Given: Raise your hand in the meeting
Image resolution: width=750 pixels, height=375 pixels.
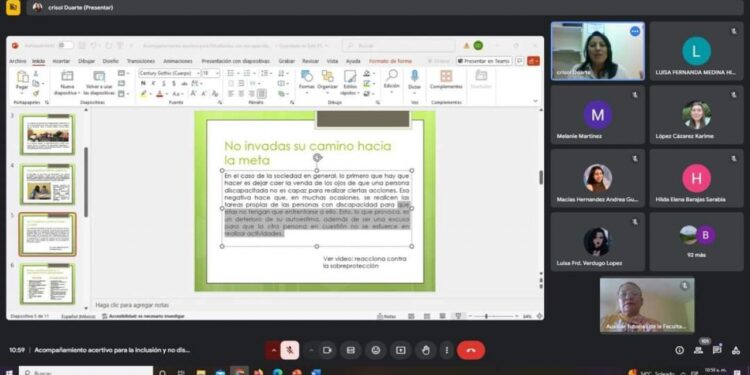Looking at the screenshot, I should point(425,350).
